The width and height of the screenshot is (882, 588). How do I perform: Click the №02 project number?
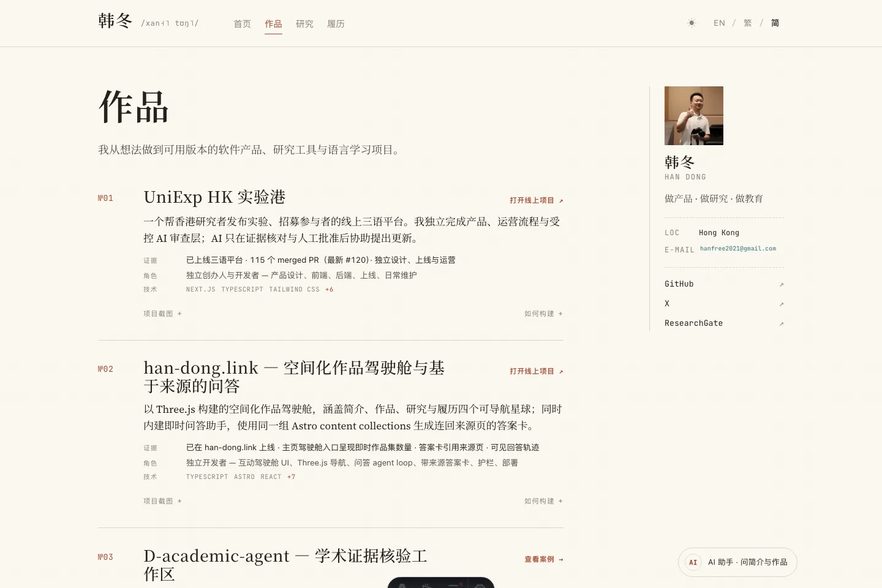pos(105,369)
